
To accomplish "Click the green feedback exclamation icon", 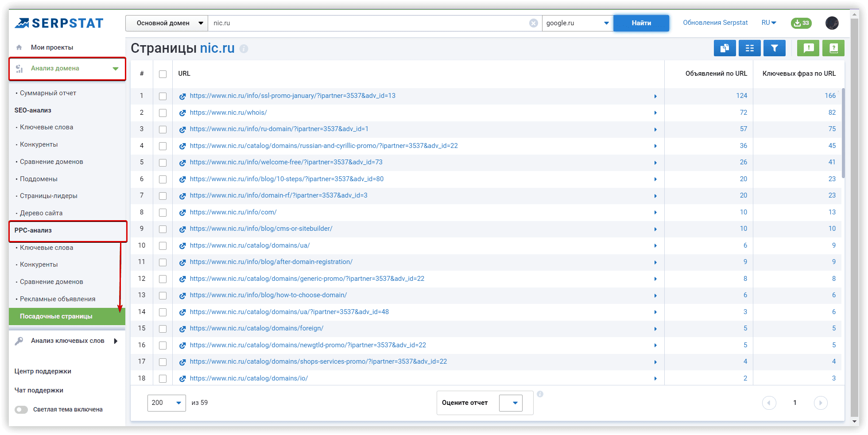I will pos(808,48).
